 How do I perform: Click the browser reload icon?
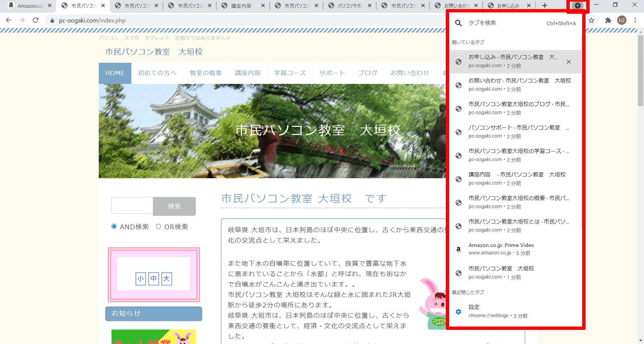[x=36, y=20]
